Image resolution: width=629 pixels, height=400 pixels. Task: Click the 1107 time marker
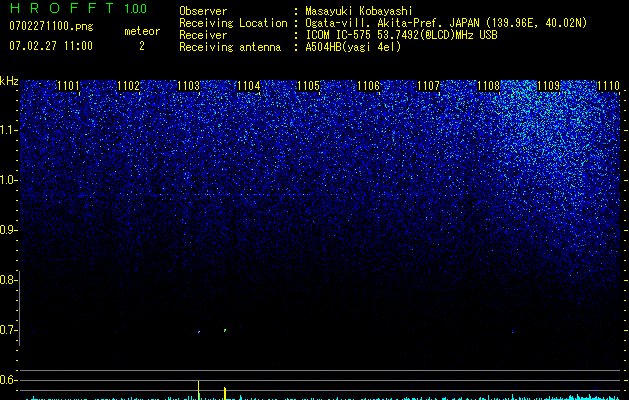(428, 86)
